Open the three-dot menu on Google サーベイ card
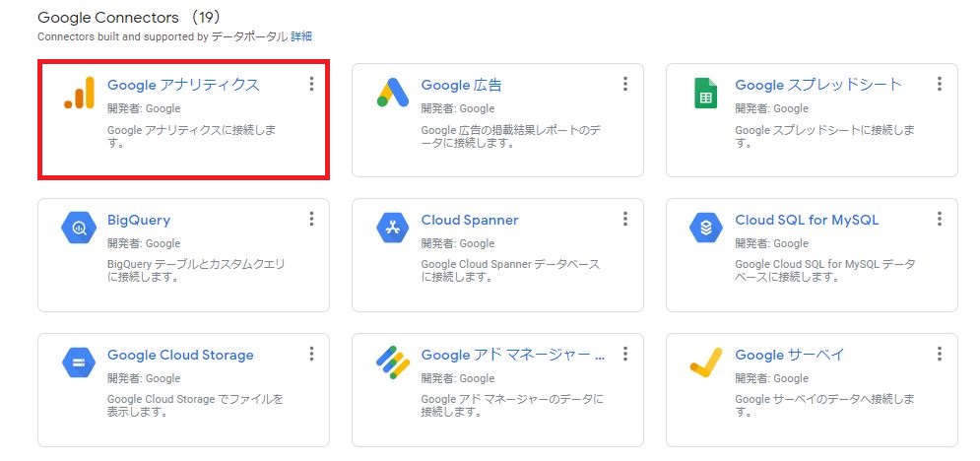Image resolution: width=980 pixels, height=461 pixels. point(939,354)
